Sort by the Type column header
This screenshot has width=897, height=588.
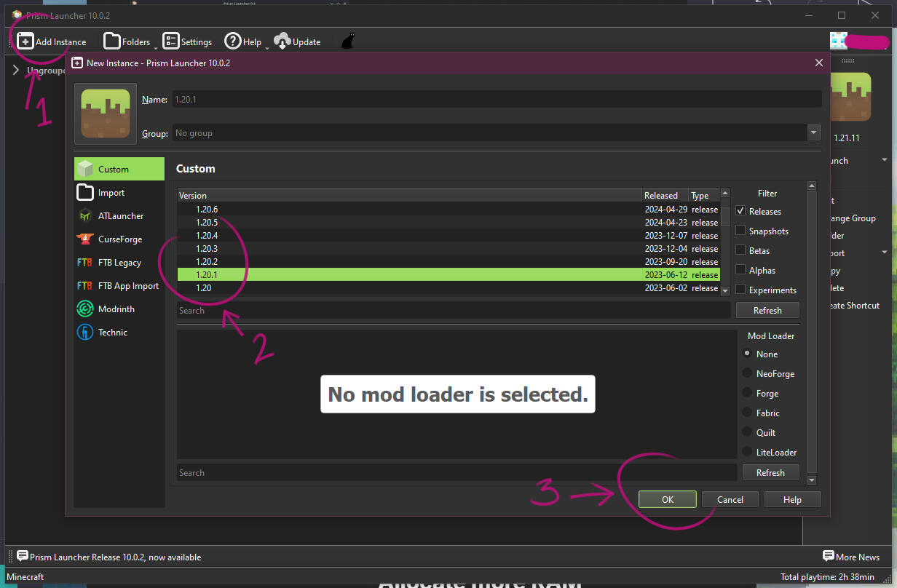(x=704, y=195)
